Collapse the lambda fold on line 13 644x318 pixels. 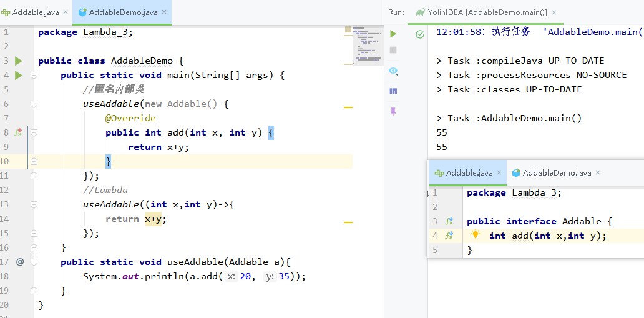[x=34, y=204]
